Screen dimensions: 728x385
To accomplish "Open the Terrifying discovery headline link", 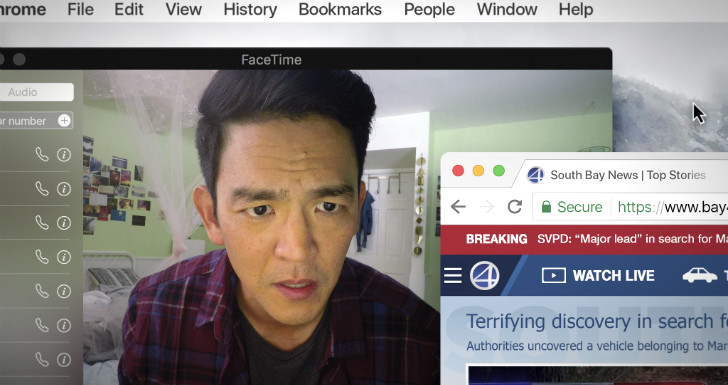I will click(x=597, y=321).
